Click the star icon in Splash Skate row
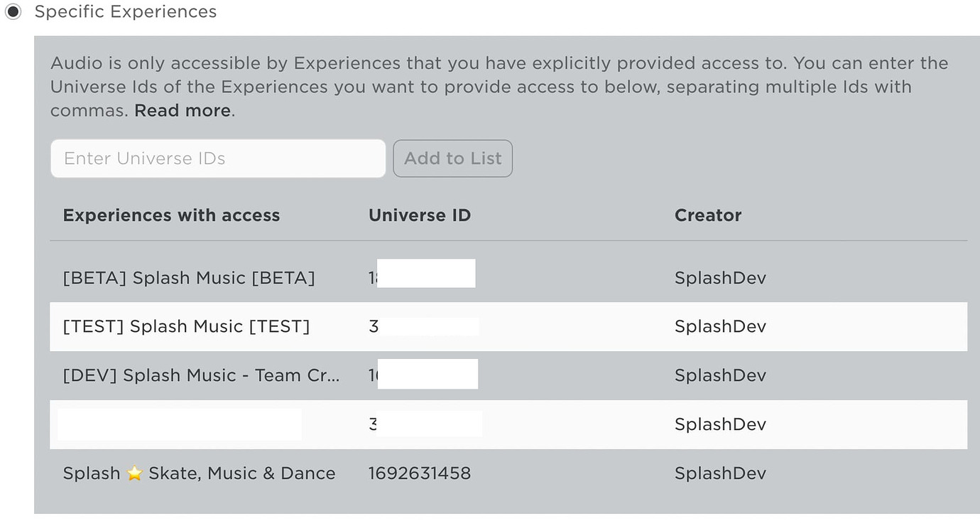980x526 pixels. click(x=135, y=473)
